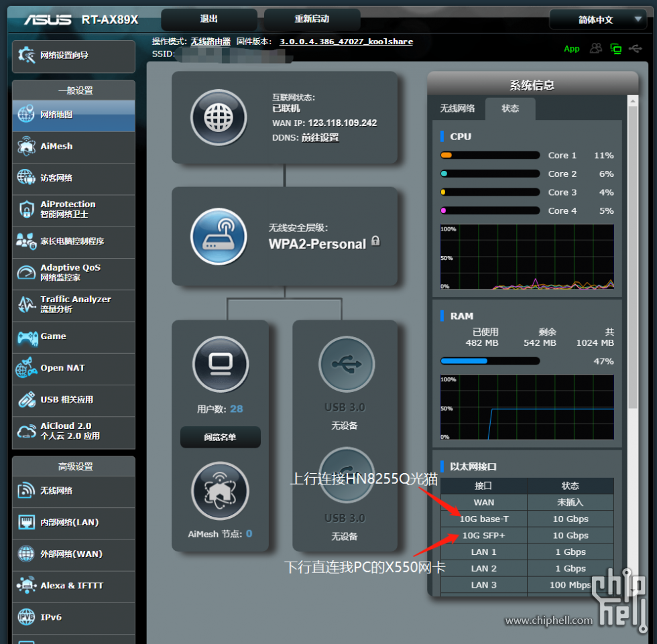Click the system info vertical scrollbar
This screenshot has width=657, height=644.
(x=633, y=256)
